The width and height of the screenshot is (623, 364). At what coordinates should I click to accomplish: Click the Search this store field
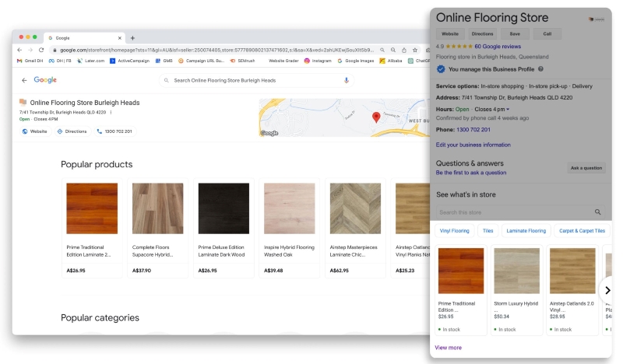pyautogui.click(x=520, y=212)
